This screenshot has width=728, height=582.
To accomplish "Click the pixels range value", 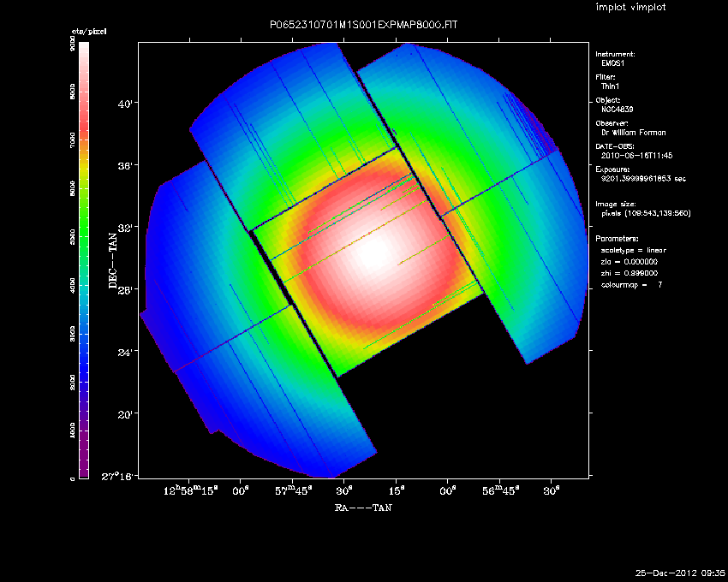I will pyautogui.click(x=646, y=213).
